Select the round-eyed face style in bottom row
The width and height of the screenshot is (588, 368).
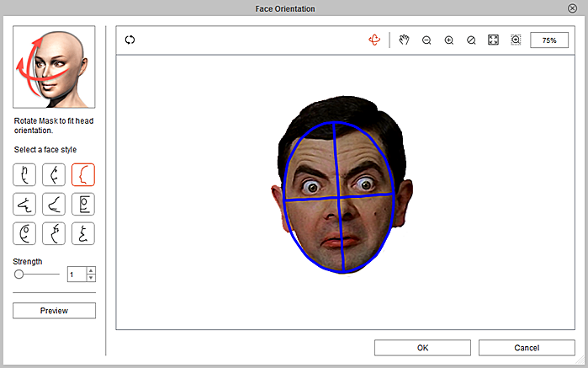click(x=24, y=233)
